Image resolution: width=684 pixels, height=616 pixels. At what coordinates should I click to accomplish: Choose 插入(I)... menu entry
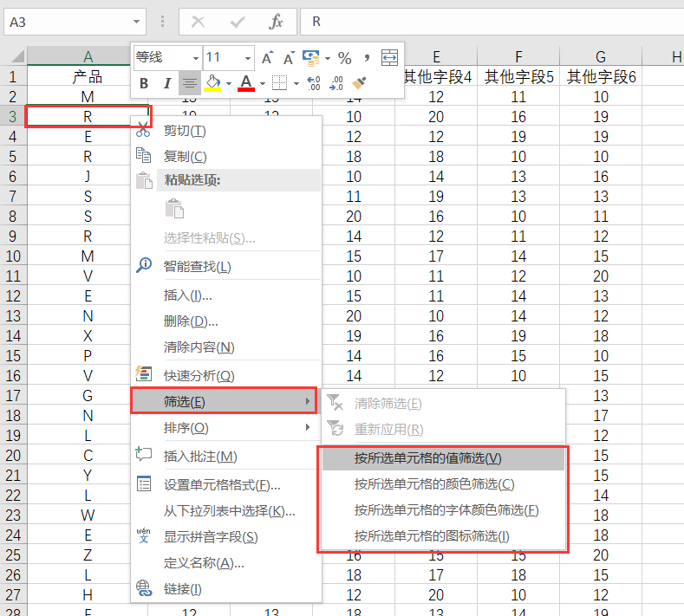[226, 295]
